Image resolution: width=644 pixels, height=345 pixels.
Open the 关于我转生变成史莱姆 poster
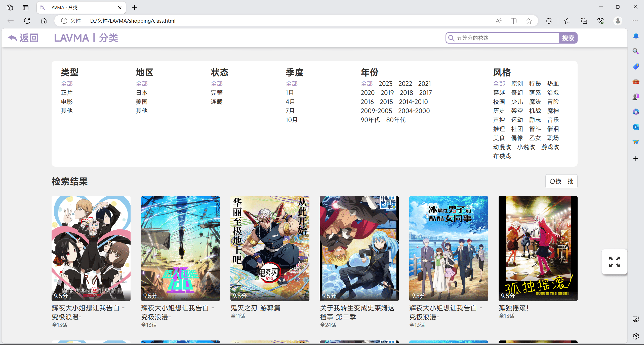point(359,249)
